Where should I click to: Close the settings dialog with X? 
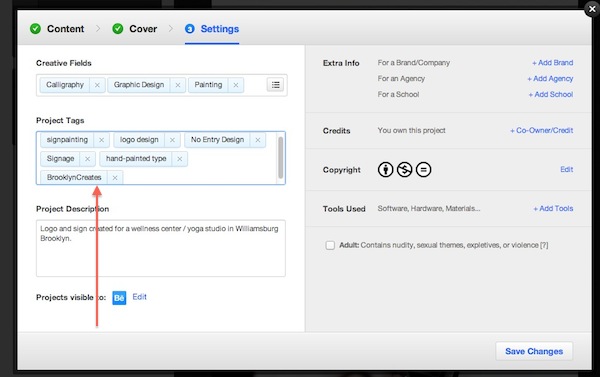pyautogui.click(x=592, y=8)
